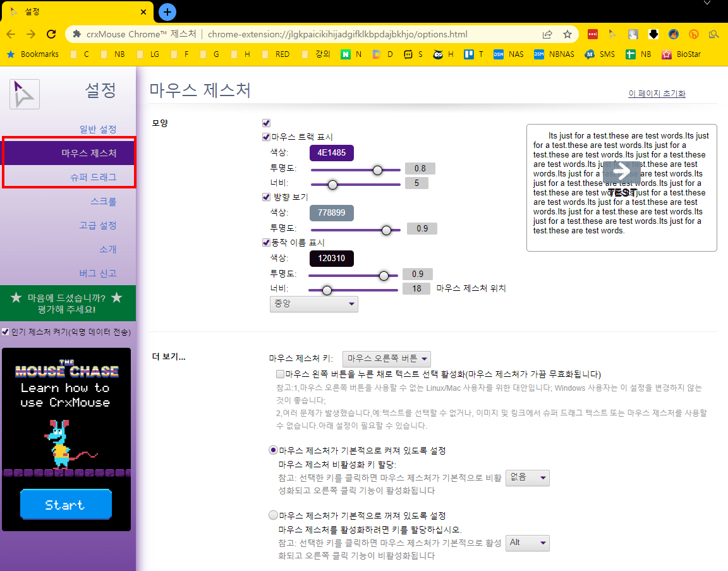The height and width of the screenshot is (571, 728).
Task: Open the share icon in the address bar
Action: point(547,34)
